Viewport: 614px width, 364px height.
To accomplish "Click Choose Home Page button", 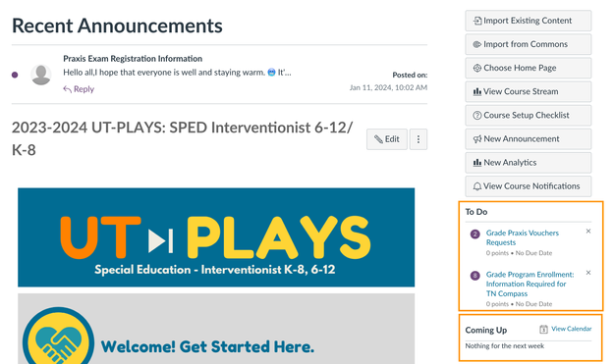I will 528,68.
